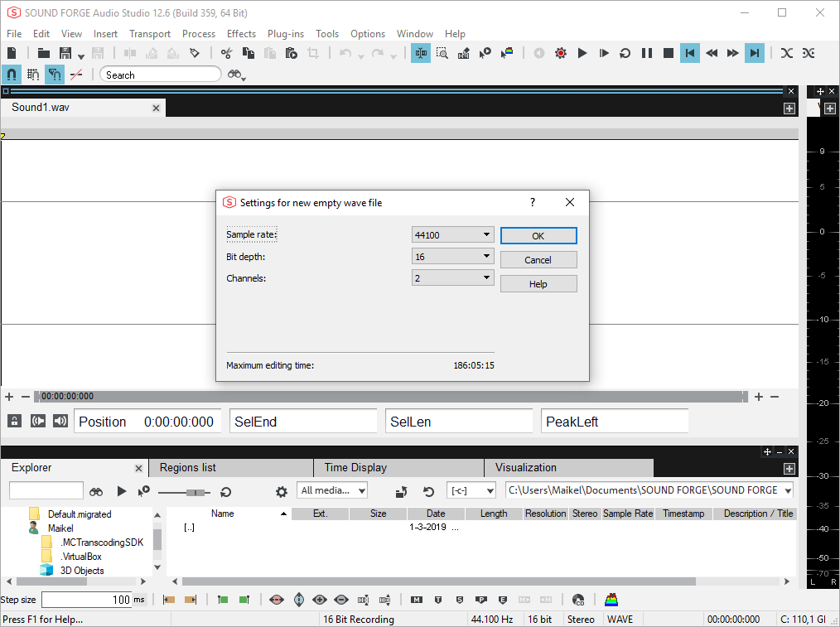Image resolution: width=840 pixels, height=627 pixels.
Task: Click the left orange step-back icon
Action: (x=169, y=600)
